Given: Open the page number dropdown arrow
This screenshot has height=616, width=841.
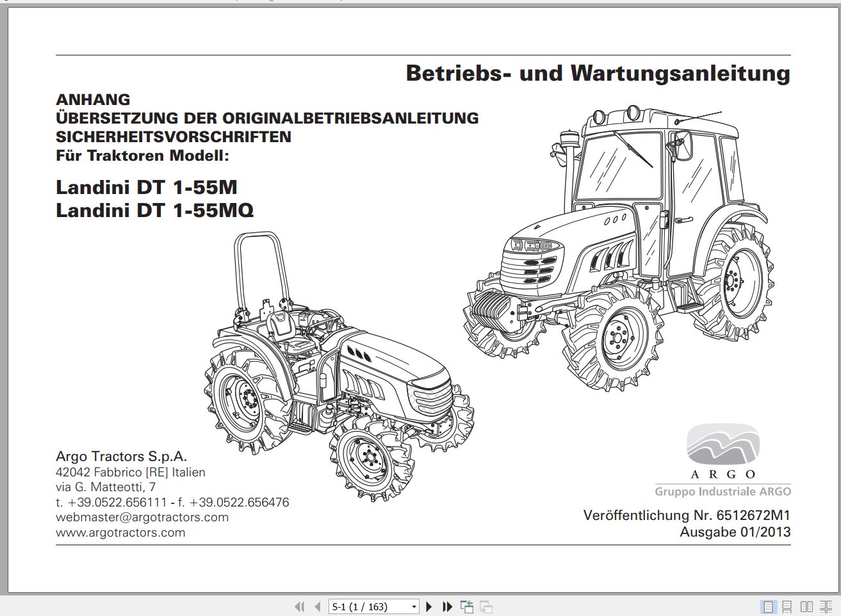Looking at the screenshot, I should click(x=414, y=607).
